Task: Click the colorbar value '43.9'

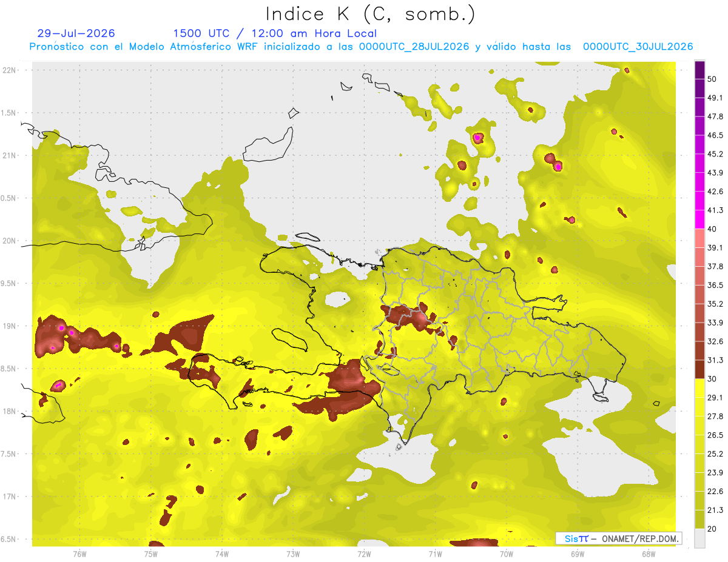Action: tap(715, 173)
